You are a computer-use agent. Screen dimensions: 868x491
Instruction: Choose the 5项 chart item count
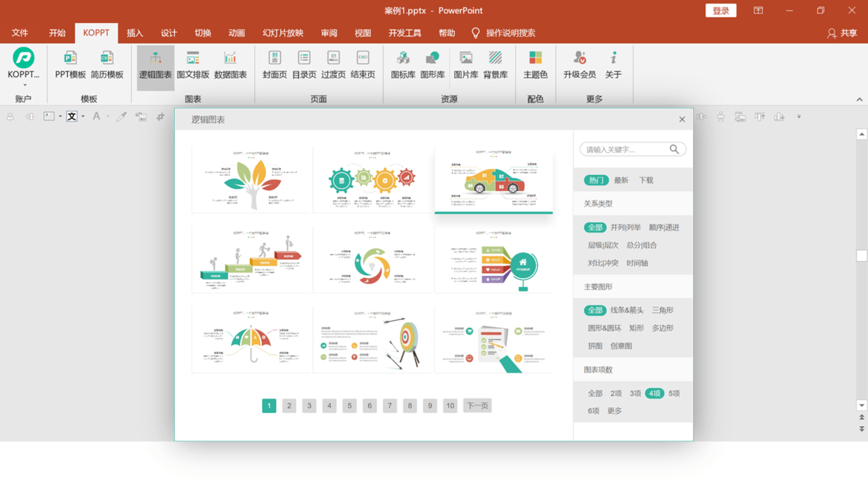coord(674,394)
